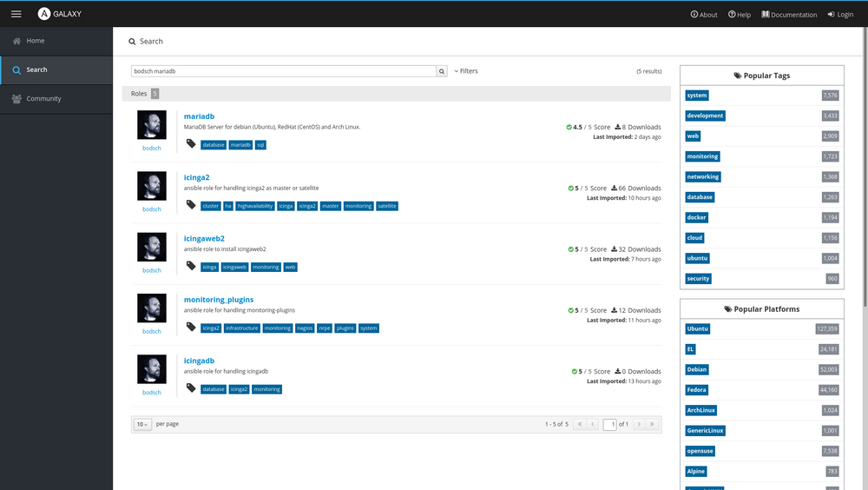Click the Ansible Galaxy logo

point(60,14)
